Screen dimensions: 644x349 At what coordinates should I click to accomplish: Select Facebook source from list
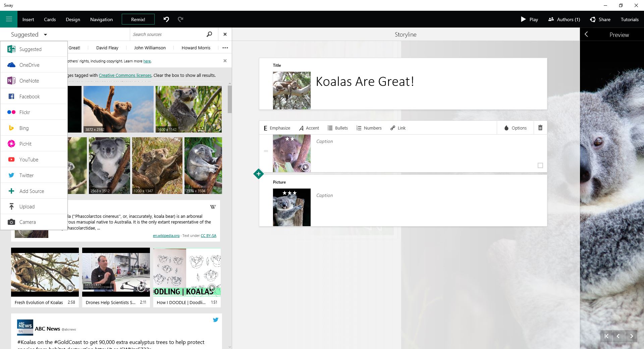pyautogui.click(x=34, y=96)
